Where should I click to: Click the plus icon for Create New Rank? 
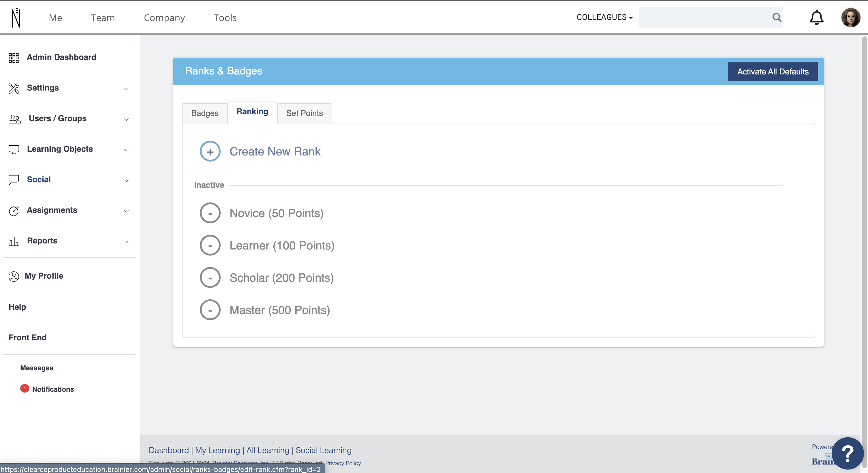click(x=210, y=151)
